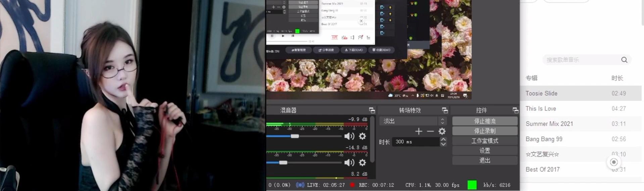Decrease the 300 ms duration with down arrow
This screenshot has height=191, width=644.
(x=443, y=144)
